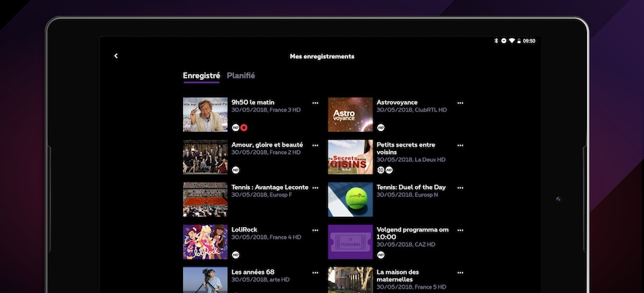Open the Astrovoyance thumbnail

click(351, 114)
